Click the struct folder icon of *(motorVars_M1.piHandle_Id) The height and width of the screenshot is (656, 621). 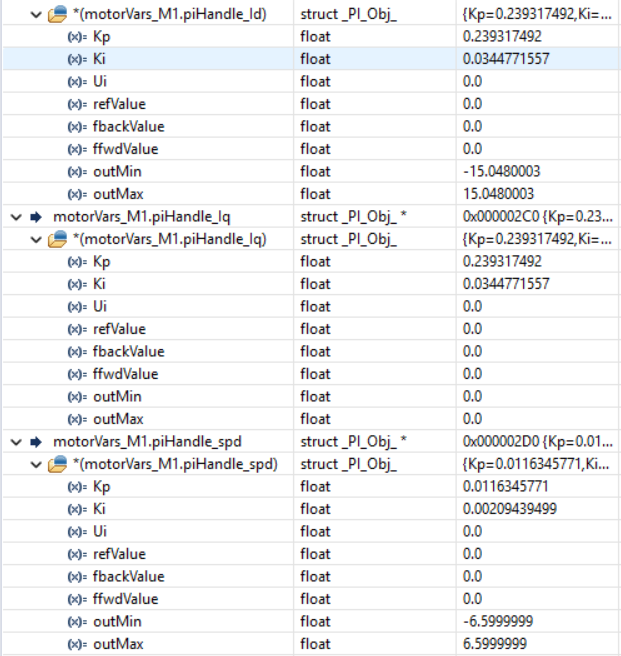57,14
